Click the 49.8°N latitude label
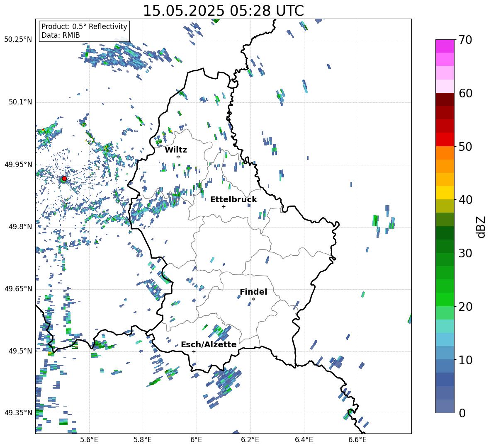 (20, 227)
